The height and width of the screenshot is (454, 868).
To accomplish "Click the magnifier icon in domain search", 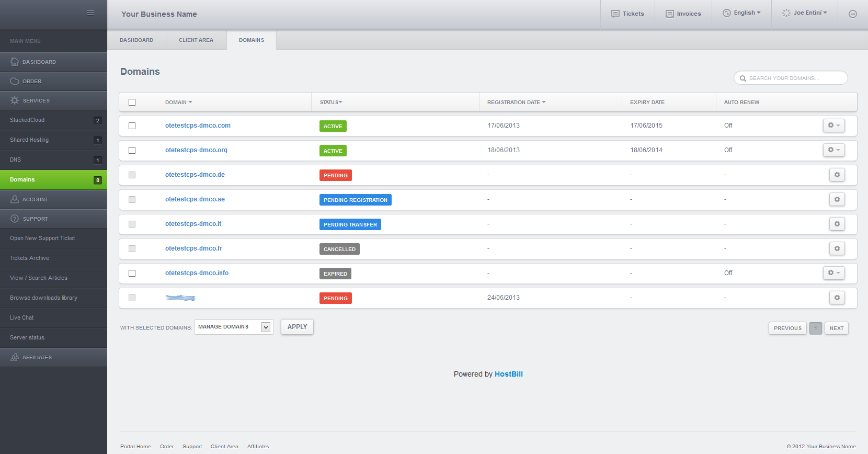I will pos(743,78).
